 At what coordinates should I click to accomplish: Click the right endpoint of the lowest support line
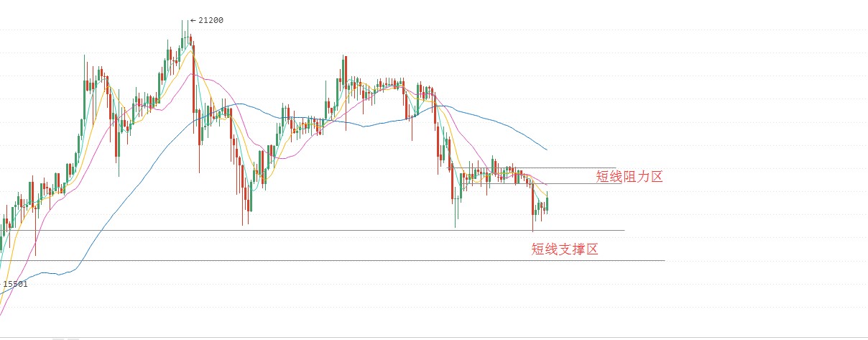click(x=665, y=260)
